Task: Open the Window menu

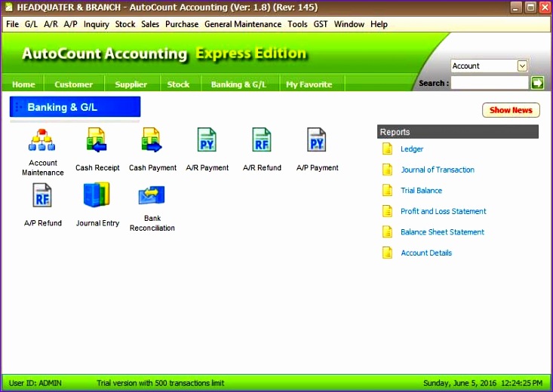Action: pos(349,24)
